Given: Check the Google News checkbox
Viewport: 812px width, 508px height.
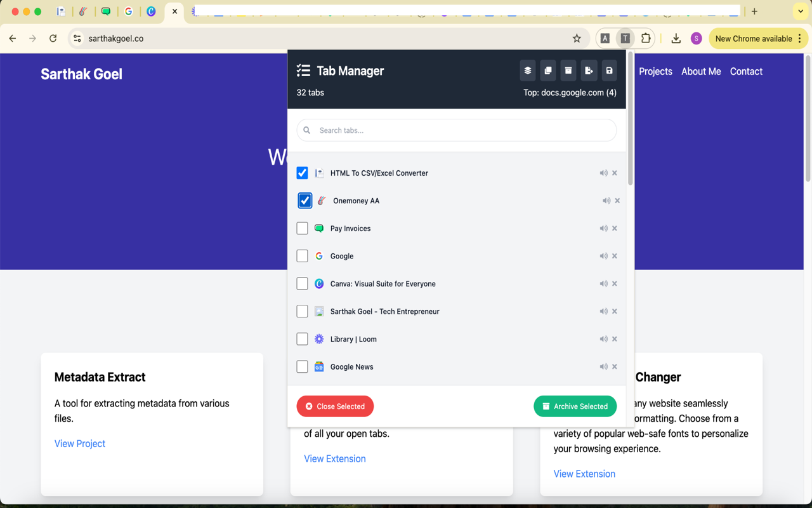Looking at the screenshot, I should [302, 366].
